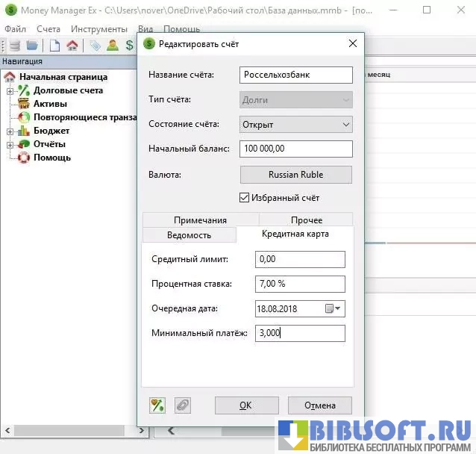Expand the Отчёты tree node
The width and height of the screenshot is (476, 454).
[x=10, y=144]
